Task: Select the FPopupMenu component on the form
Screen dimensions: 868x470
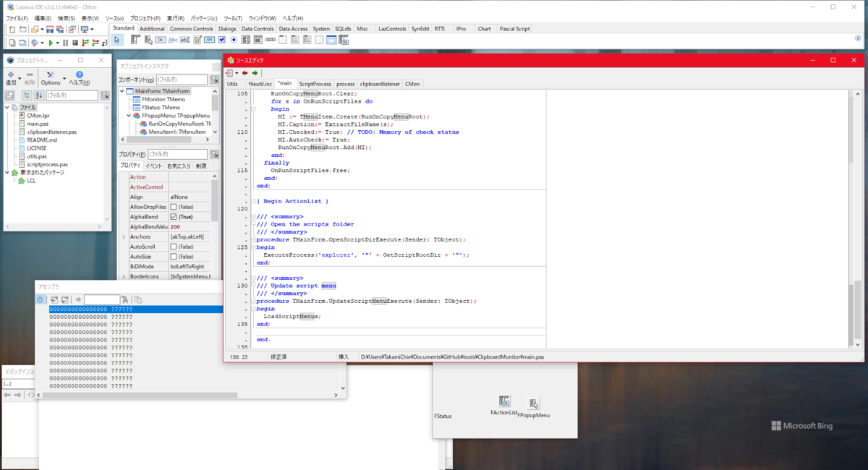Action: coord(534,404)
